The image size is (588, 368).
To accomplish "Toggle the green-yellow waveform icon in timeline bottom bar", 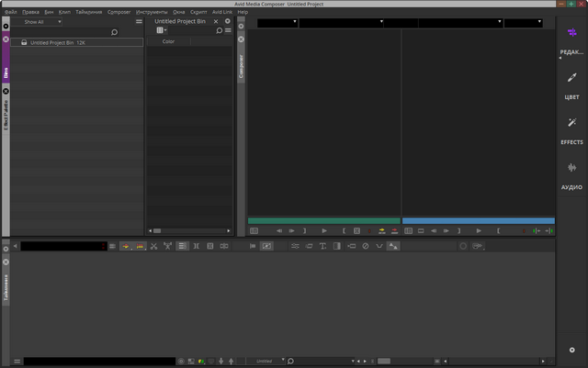I will [x=201, y=362].
